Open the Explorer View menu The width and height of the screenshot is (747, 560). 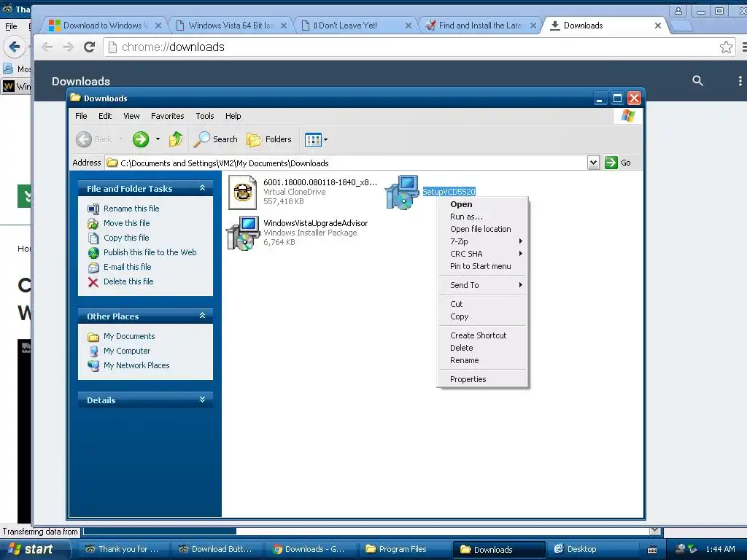click(131, 116)
